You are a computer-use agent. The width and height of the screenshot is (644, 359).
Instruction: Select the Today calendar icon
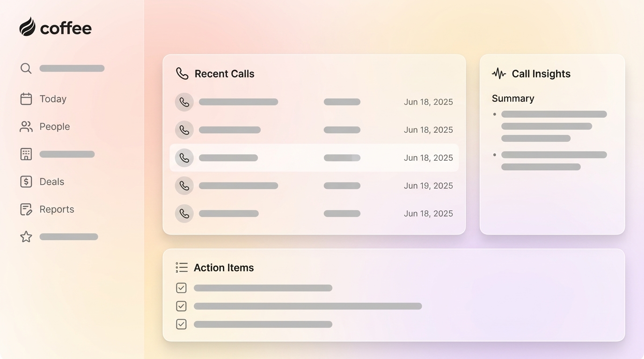tap(26, 99)
